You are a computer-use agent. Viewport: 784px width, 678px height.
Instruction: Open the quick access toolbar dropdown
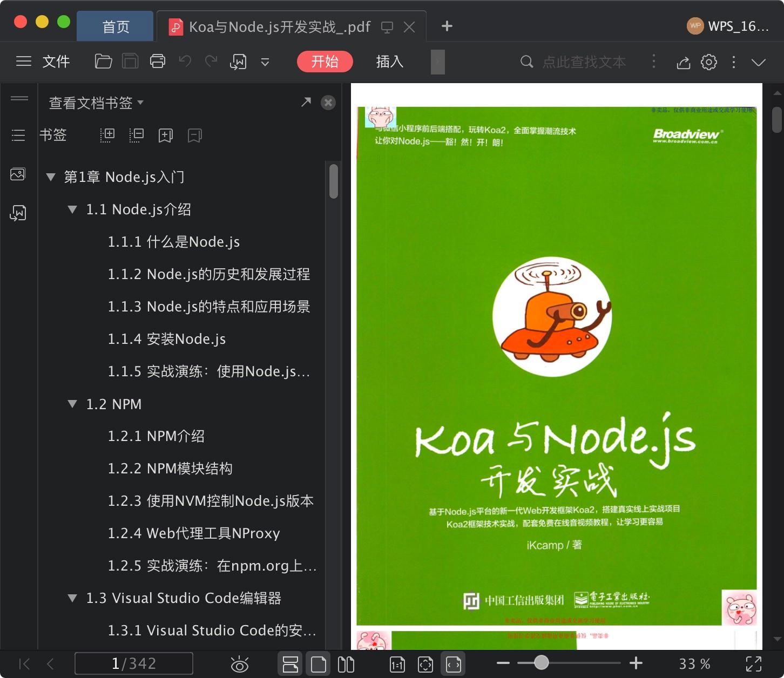click(x=265, y=62)
